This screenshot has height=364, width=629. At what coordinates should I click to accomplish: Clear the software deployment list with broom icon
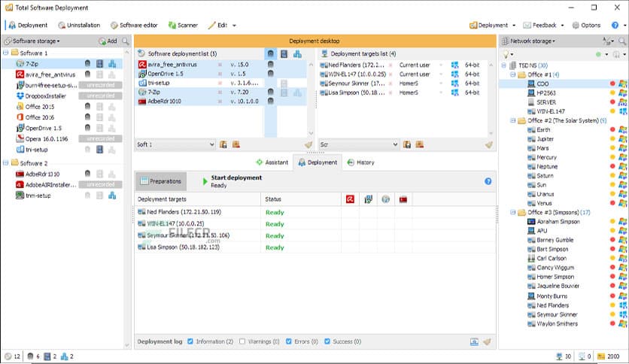click(308, 144)
